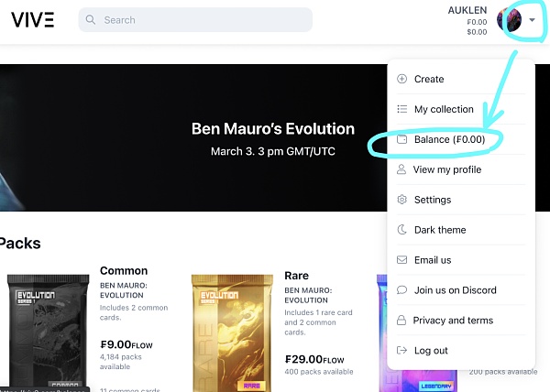Screen dimensions: 550x392
Task: Click Ben Mauro's Evolution banner heading
Action: coord(273,129)
